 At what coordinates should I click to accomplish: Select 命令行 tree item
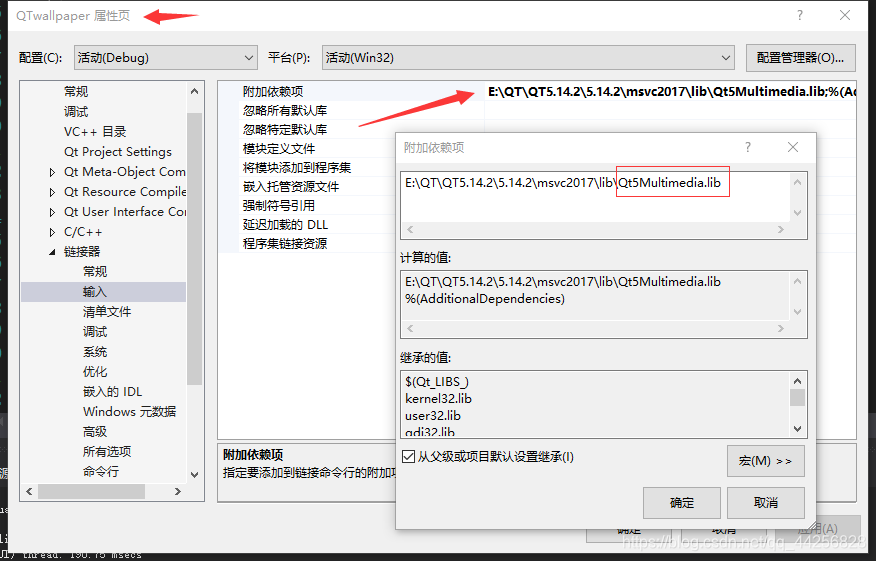click(101, 472)
